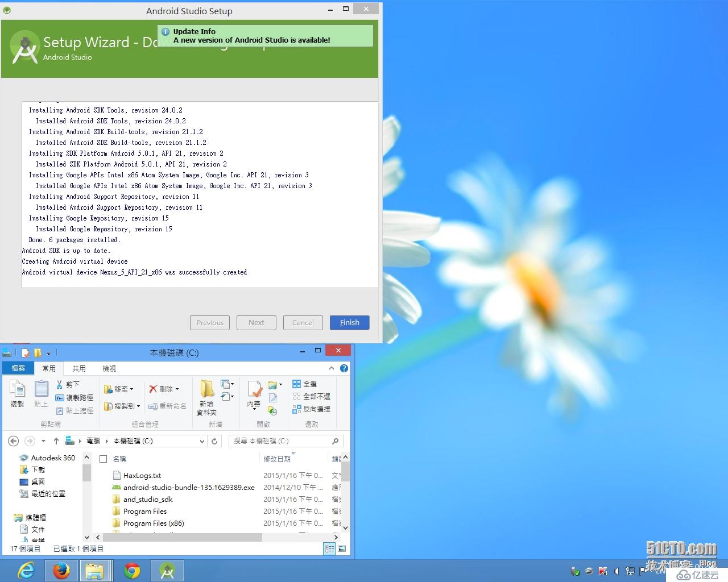This screenshot has width=728, height=582.
Task: Open recent locations dropdown arrow
Action: point(43,442)
